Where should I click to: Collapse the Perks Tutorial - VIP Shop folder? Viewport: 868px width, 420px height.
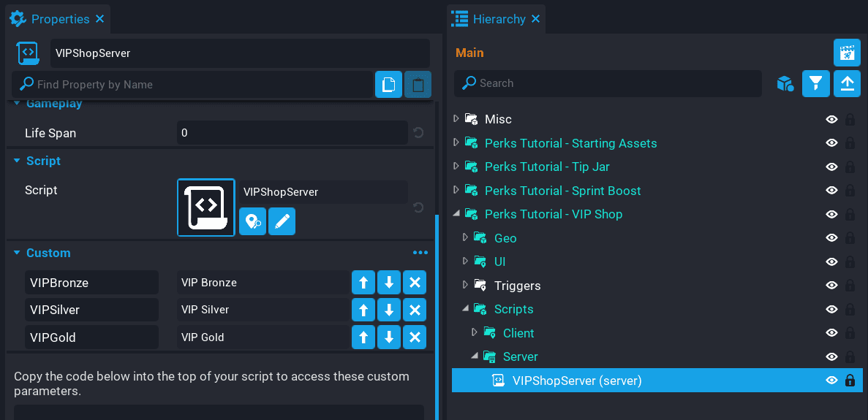click(x=457, y=214)
